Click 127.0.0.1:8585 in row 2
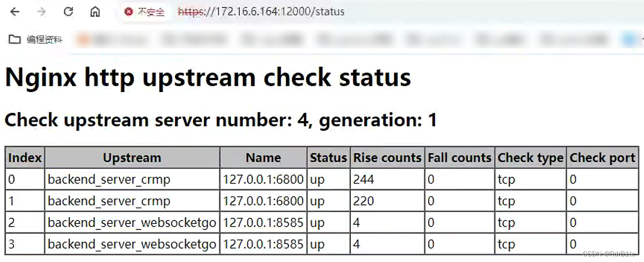The image size is (644, 262). tap(263, 222)
